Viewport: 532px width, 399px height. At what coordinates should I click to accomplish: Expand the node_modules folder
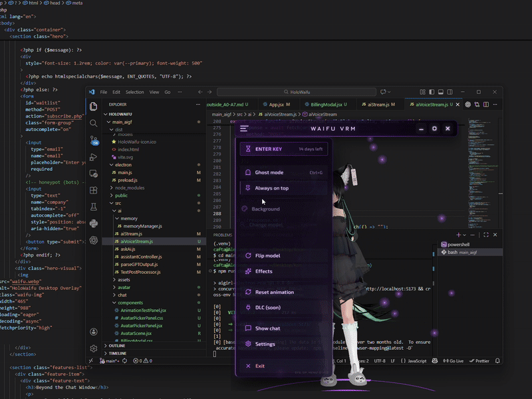tap(128, 188)
